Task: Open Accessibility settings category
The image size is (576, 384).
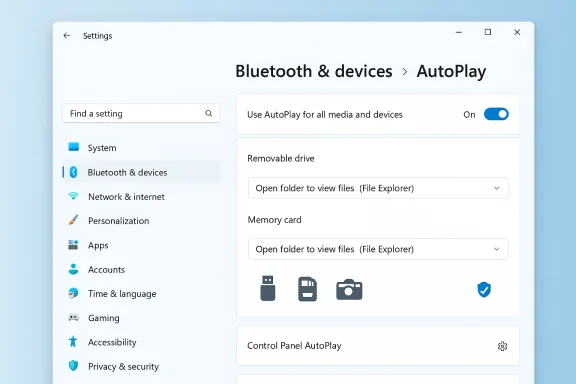Action: coord(141,342)
